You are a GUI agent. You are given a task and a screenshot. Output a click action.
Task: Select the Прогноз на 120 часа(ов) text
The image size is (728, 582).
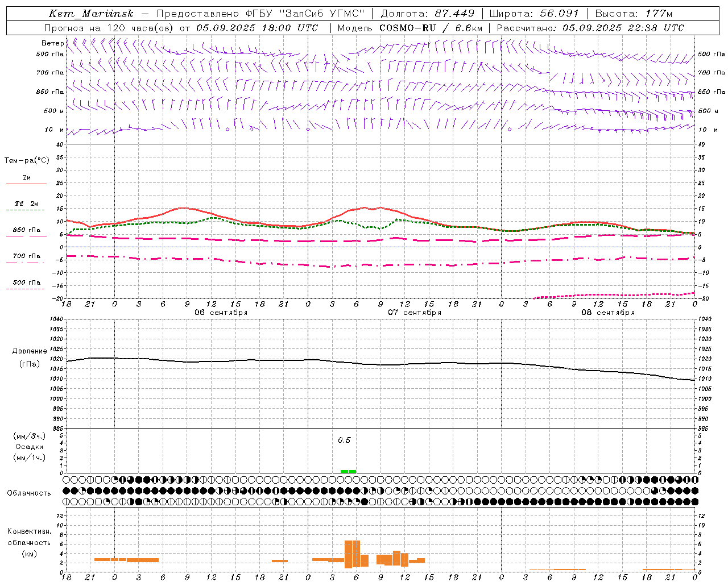coord(110,28)
